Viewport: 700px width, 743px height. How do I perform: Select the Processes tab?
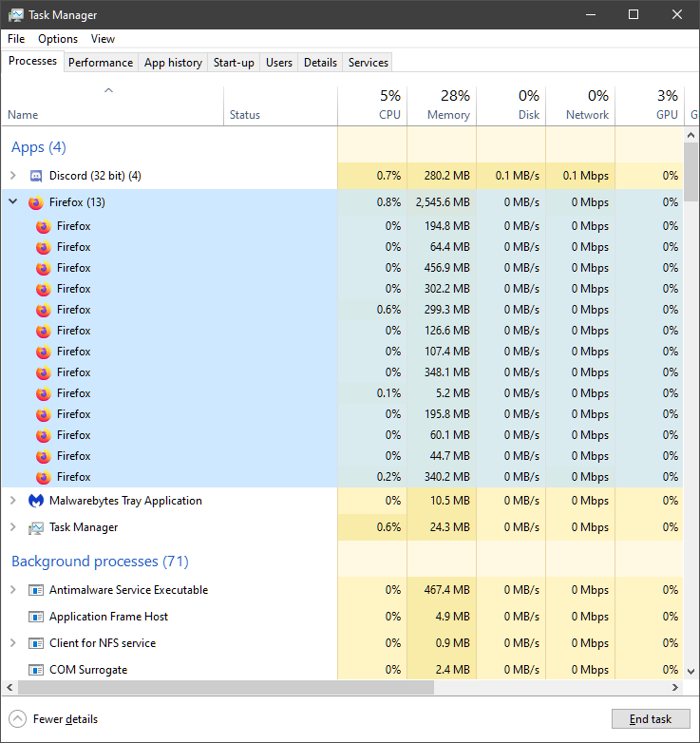32,61
